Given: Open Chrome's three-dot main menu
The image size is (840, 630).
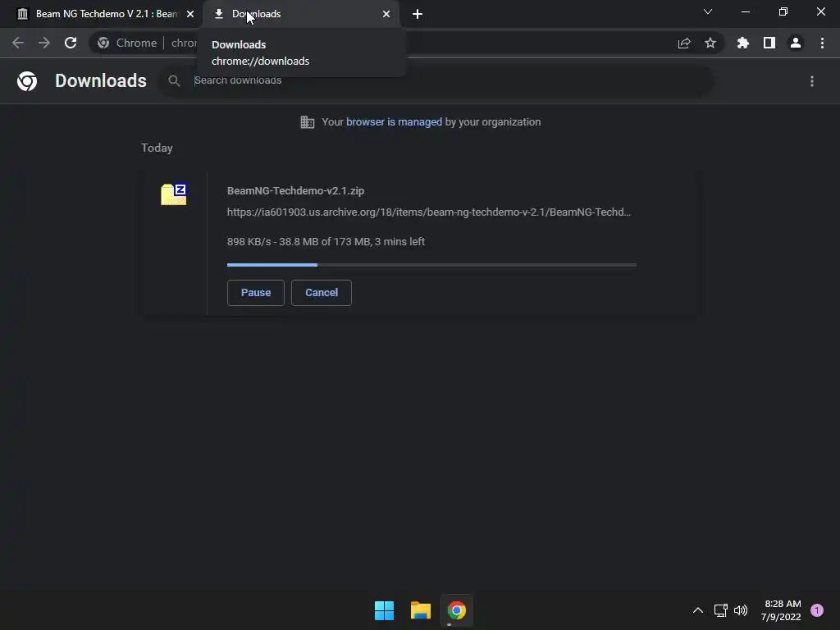Looking at the screenshot, I should [x=822, y=43].
